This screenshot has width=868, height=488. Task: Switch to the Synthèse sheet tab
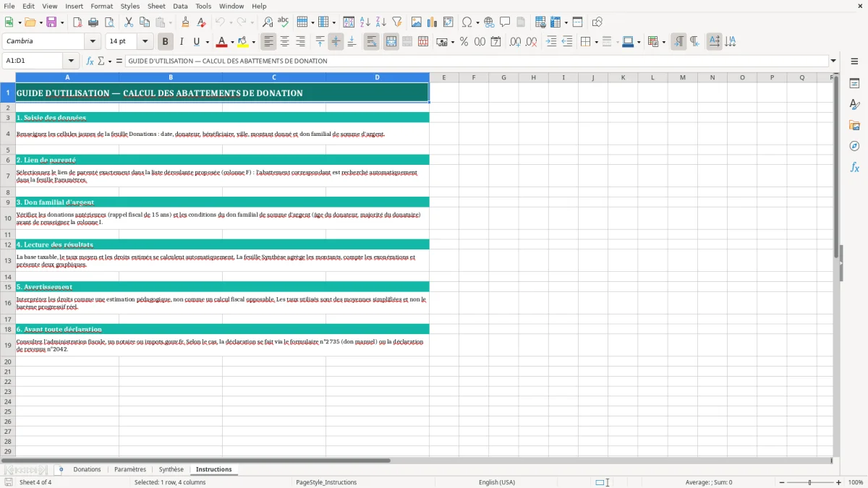(171, 469)
